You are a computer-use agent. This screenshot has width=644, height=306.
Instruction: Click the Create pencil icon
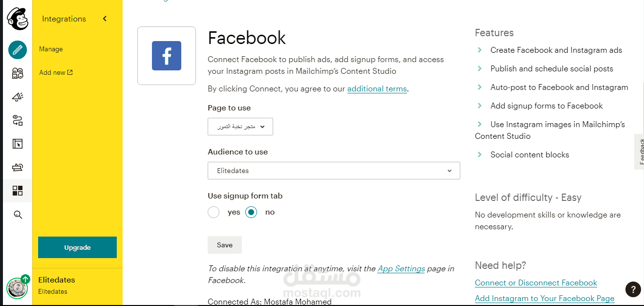[x=18, y=50]
